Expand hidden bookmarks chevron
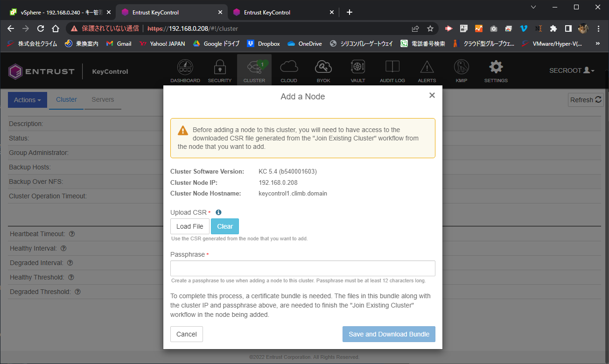 pyautogui.click(x=598, y=43)
